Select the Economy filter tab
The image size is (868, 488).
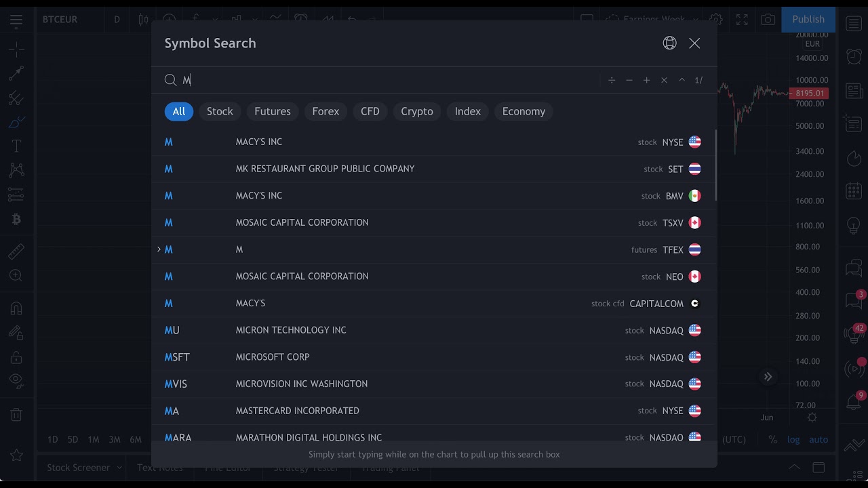coord(524,111)
